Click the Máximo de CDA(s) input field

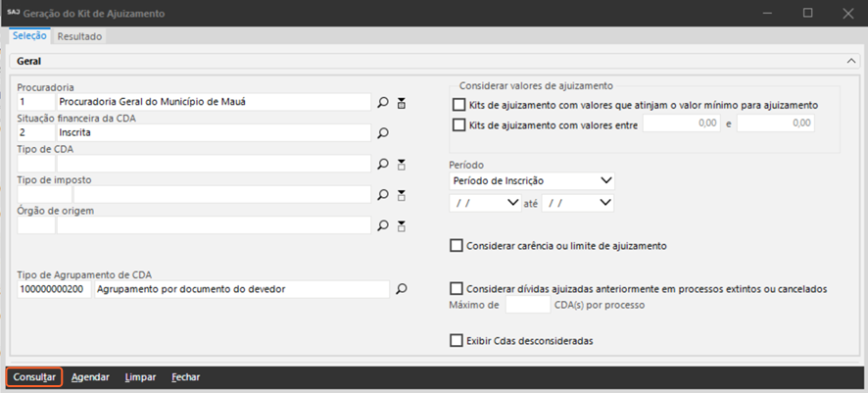[527, 305]
